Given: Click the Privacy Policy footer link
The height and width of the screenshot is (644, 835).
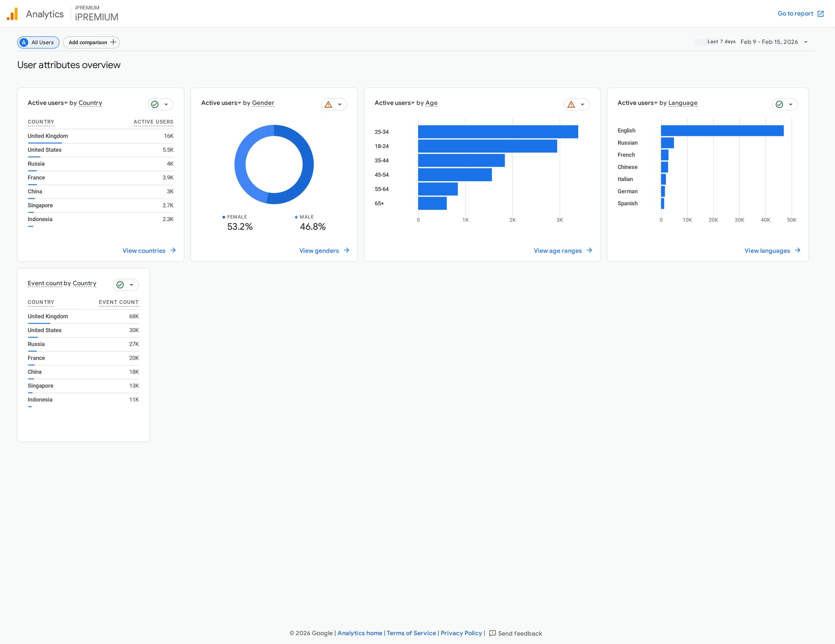Looking at the screenshot, I should [x=461, y=633].
